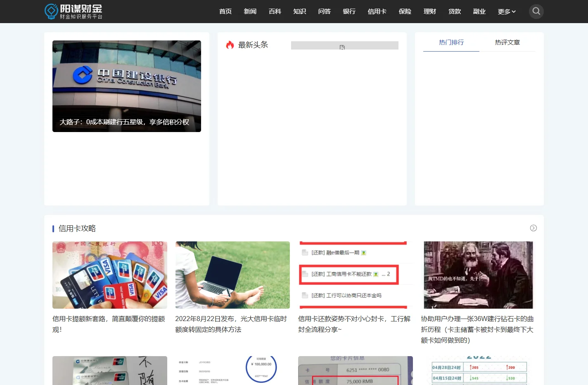The image size is (588, 385).
Task: Click the 信用卡攻略 section title
Action: (77, 229)
